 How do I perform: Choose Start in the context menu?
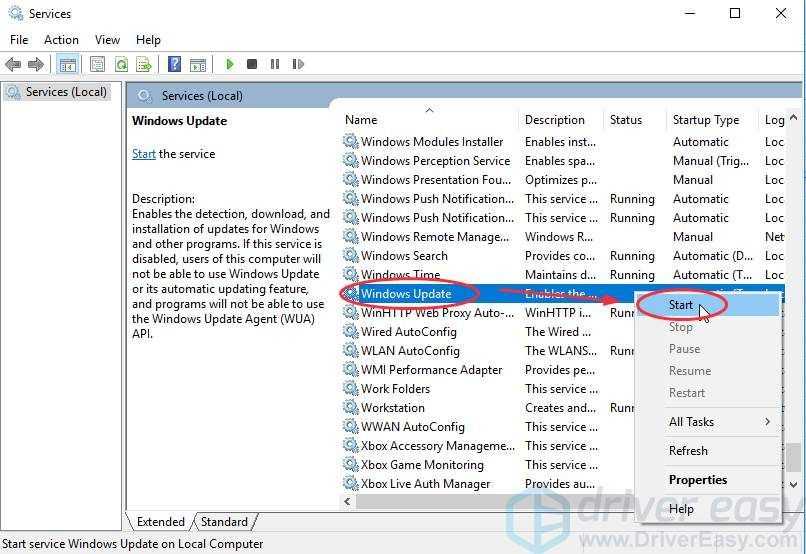click(x=681, y=305)
